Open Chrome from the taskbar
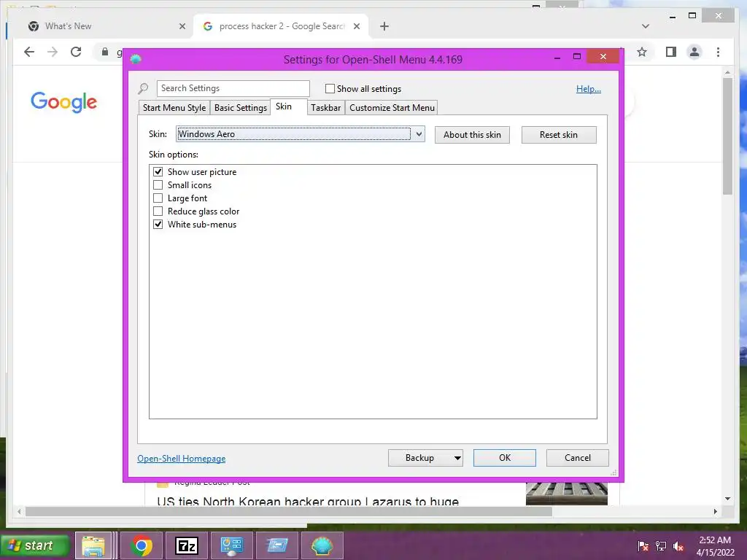This screenshot has height=560, width=747. click(x=142, y=545)
